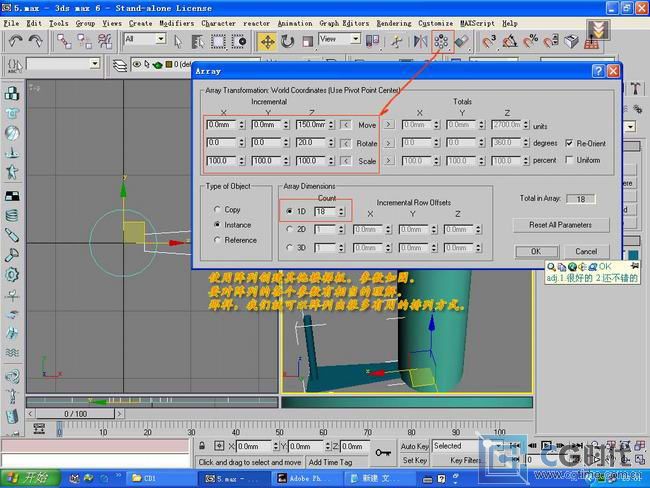
Task: Toggle the Angle Snap icon
Action: tap(510, 41)
